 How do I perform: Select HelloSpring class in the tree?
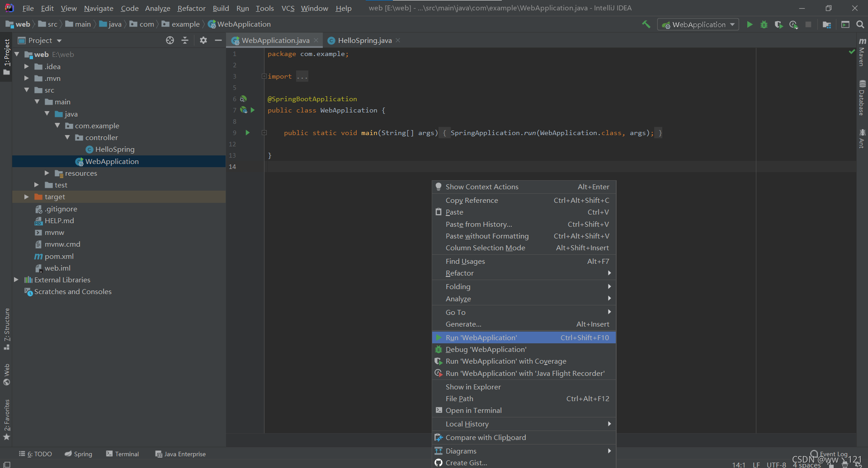click(x=115, y=149)
